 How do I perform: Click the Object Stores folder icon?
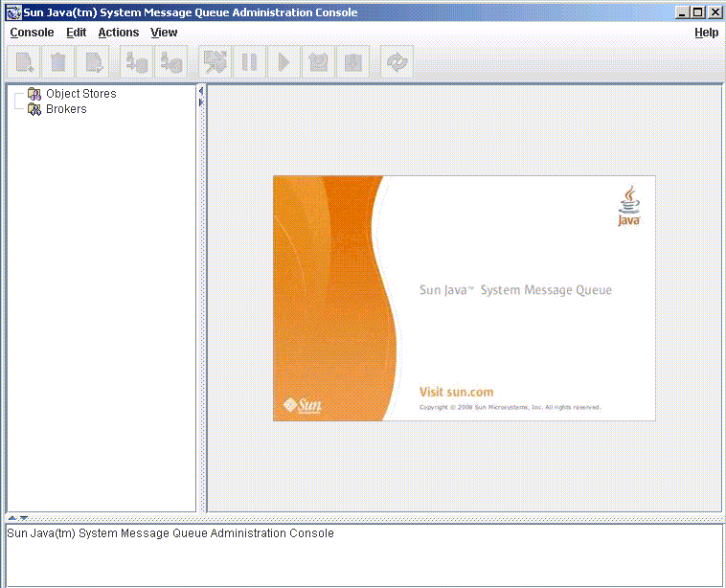click(x=34, y=94)
